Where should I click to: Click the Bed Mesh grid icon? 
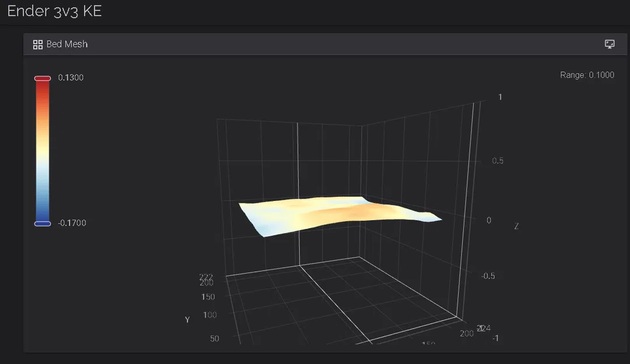click(x=37, y=44)
